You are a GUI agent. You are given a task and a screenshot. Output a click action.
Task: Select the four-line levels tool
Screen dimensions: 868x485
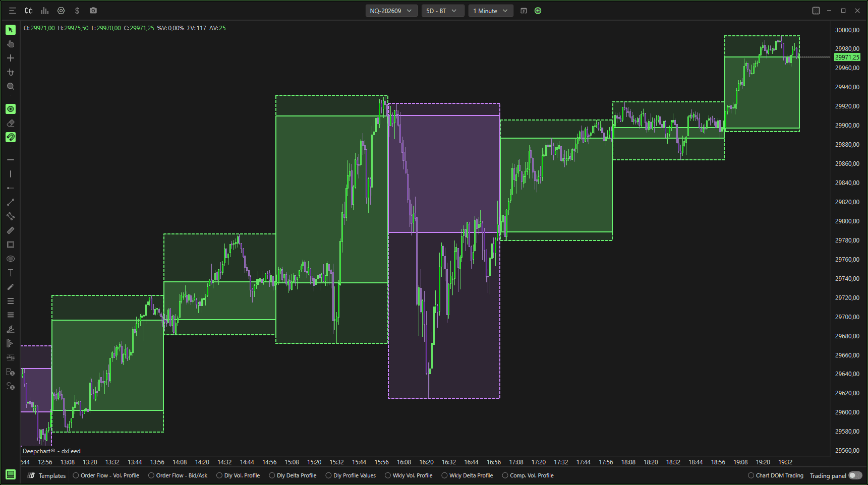point(11,315)
